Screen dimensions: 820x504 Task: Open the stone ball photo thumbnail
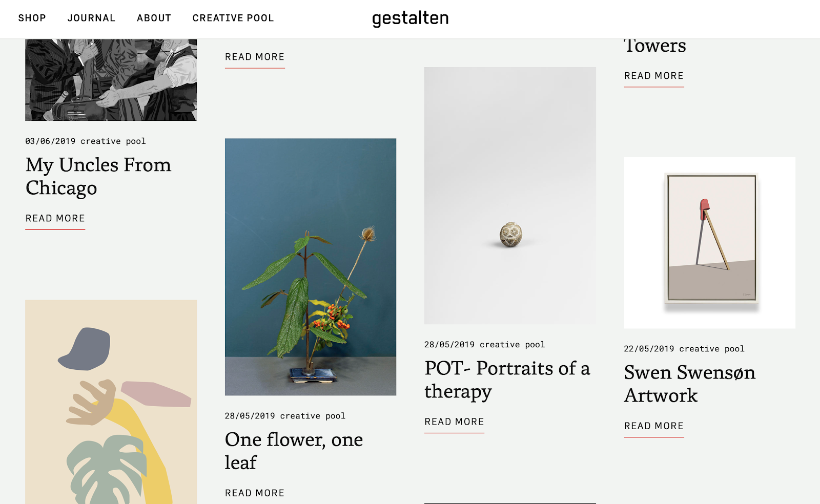tap(510, 196)
